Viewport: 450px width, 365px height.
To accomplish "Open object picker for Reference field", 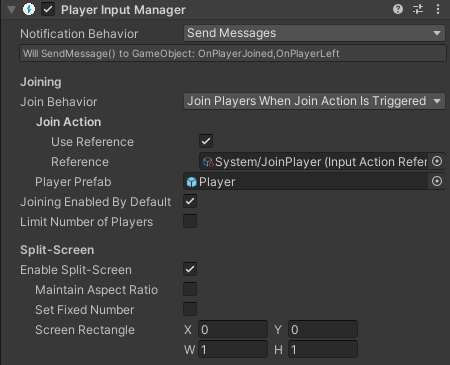I will (x=437, y=161).
